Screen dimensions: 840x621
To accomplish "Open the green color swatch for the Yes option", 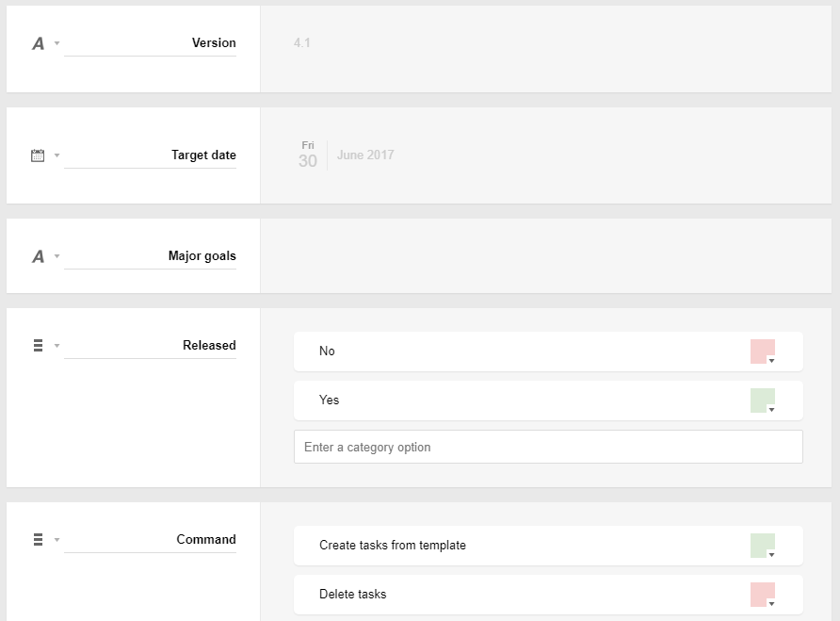I will coord(763,400).
